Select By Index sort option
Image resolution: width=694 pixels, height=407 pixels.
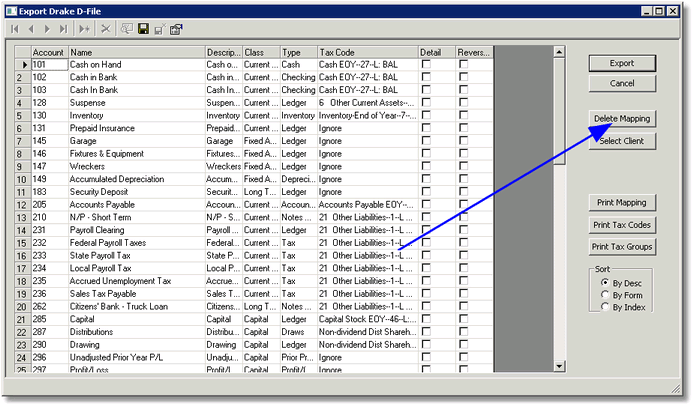(605, 307)
